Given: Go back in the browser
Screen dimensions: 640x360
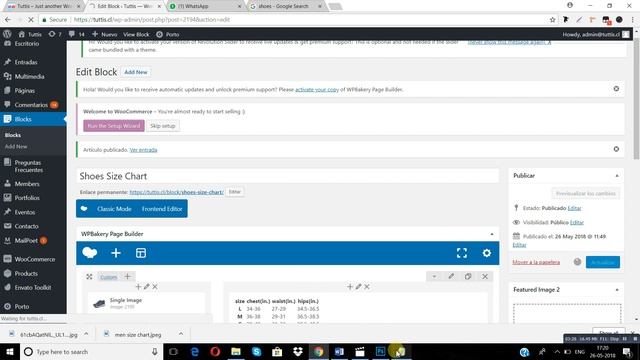Looking at the screenshot, I should (8, 20).
